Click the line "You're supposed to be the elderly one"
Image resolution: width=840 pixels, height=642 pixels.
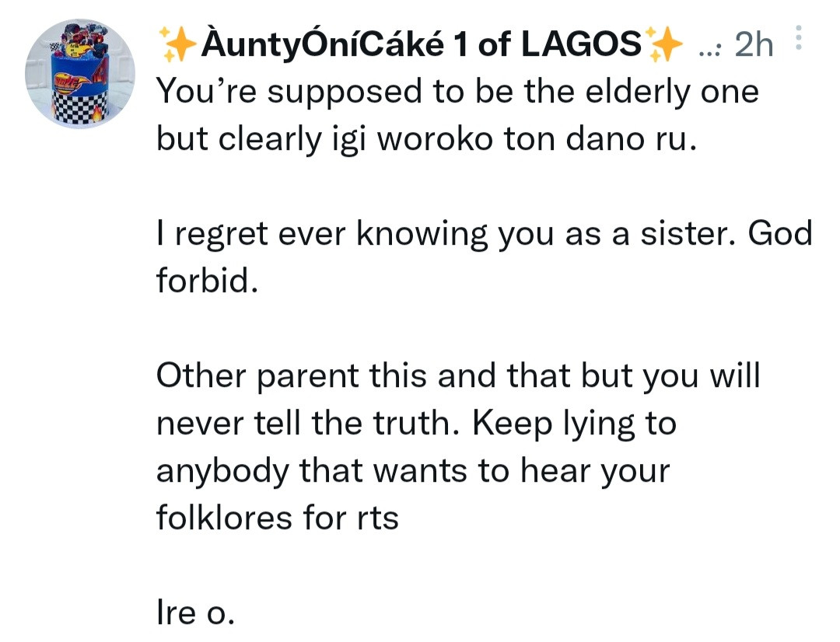pyautogui.click(x=457, y=92)
